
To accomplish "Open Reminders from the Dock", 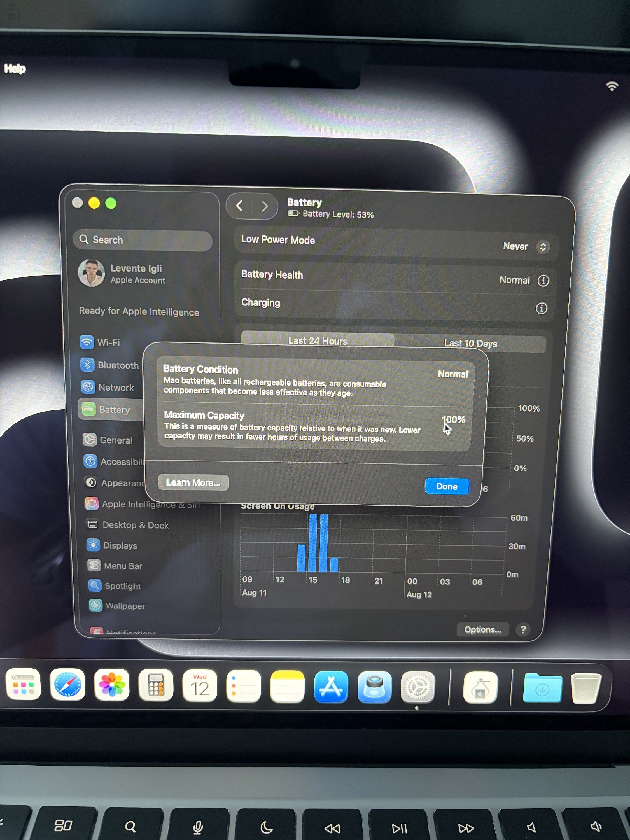I will 243,686.
